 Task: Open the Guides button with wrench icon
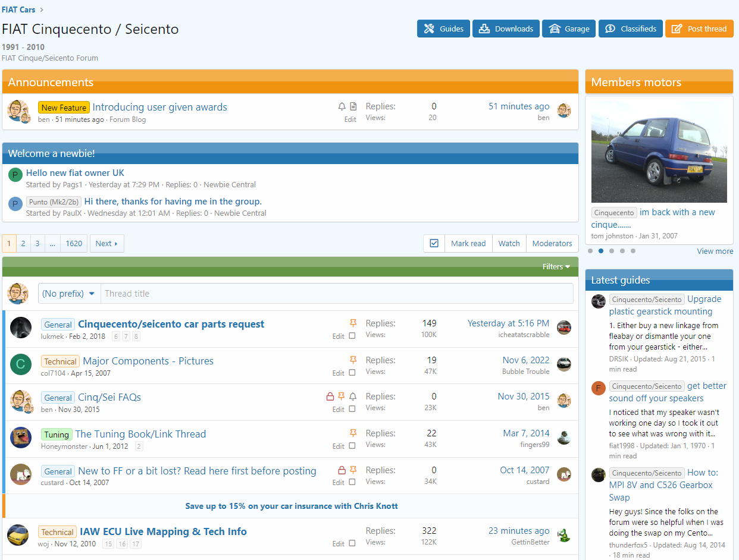coord(443,29)
